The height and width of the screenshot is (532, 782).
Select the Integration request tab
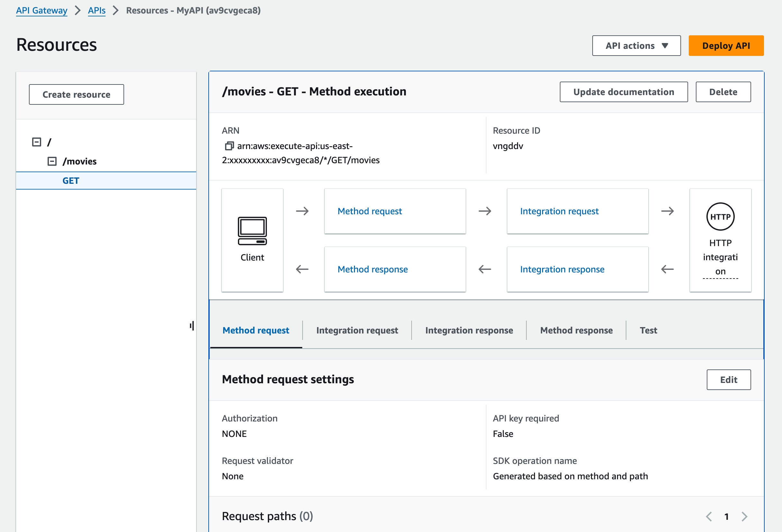[x=357, y=331]
